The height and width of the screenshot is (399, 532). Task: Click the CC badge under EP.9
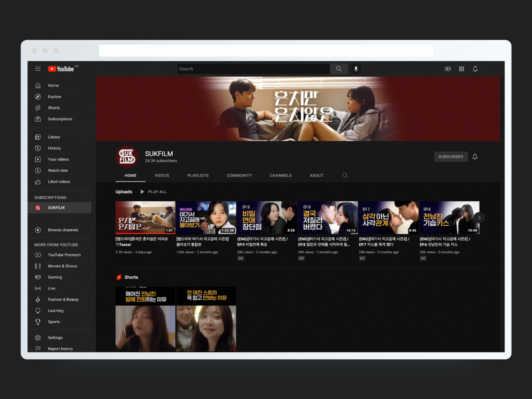(241, 258)
